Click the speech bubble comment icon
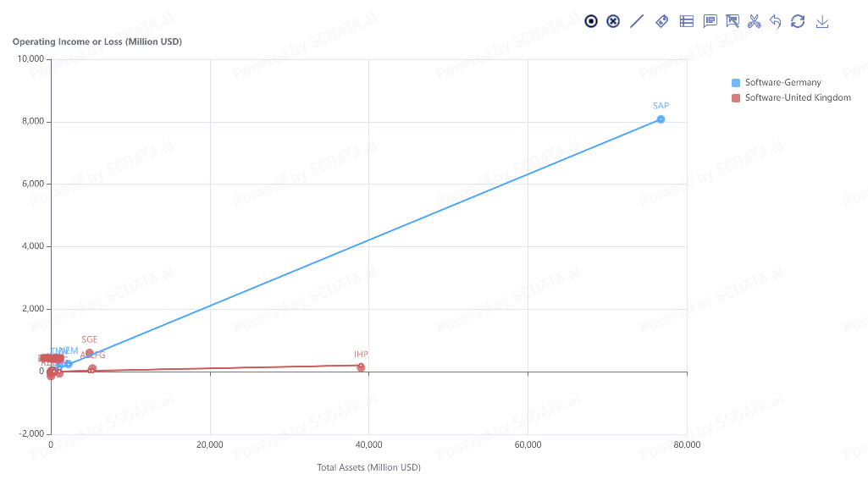This screenshot has width=868, height=485. click(x=710, y=21)
